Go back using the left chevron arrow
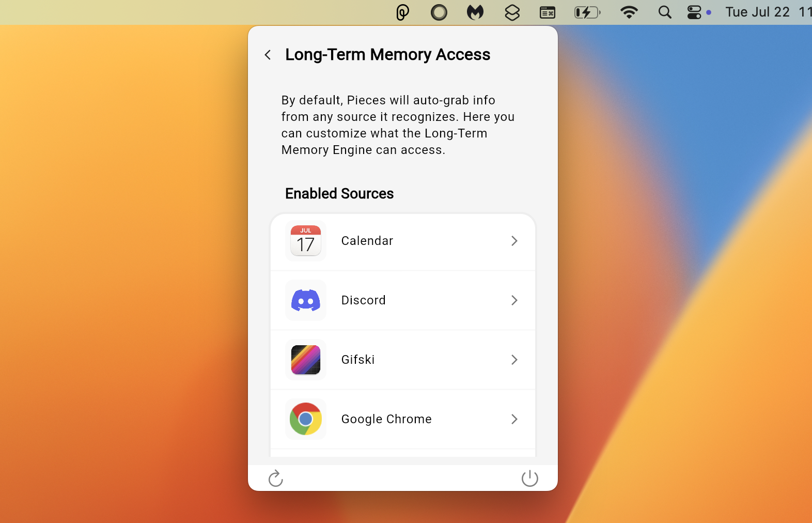 tap(268, 55)
